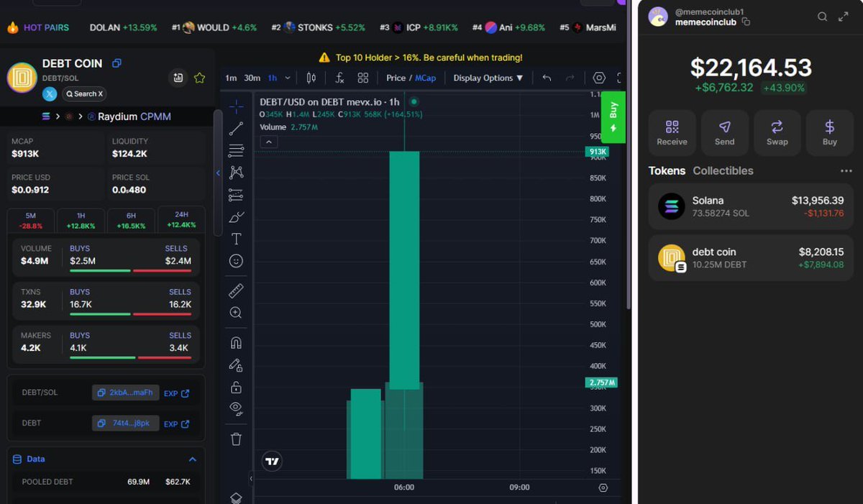Select the 1h timeframe
The image size is (863, 504).
pyautogui.click(x=273, y=78)
